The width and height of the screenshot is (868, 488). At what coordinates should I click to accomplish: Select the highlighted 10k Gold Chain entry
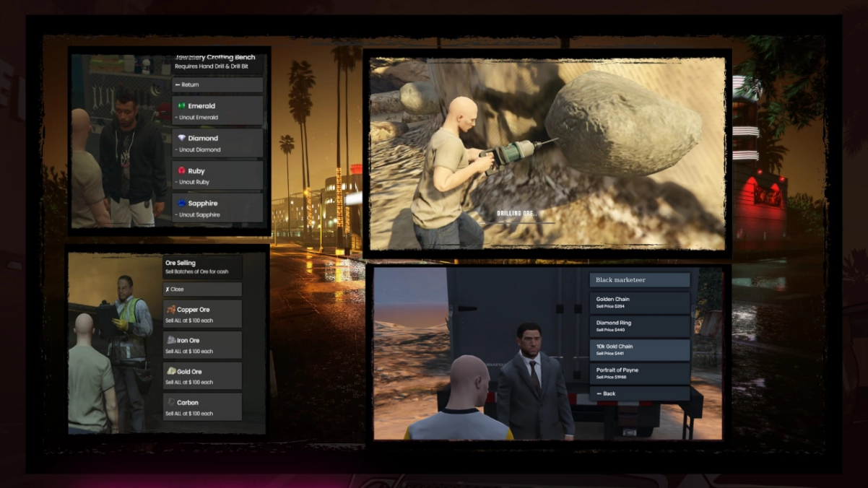pyautogui.click(x=639, y=349)
